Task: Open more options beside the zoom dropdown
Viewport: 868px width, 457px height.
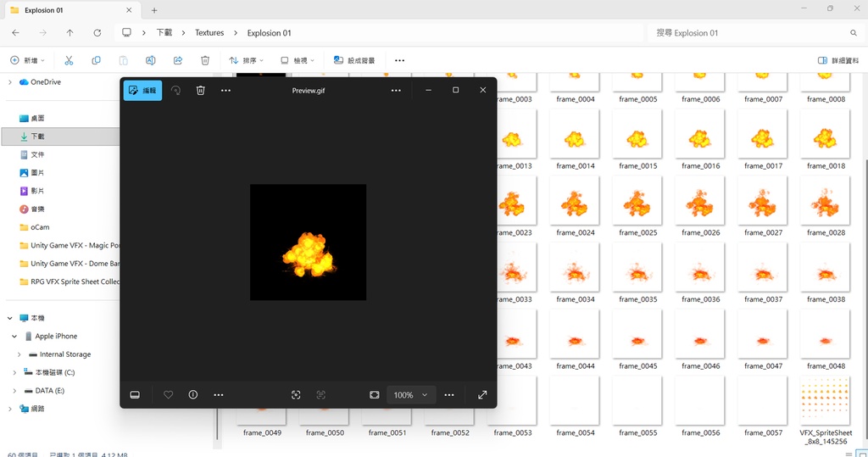Action: 449,395
